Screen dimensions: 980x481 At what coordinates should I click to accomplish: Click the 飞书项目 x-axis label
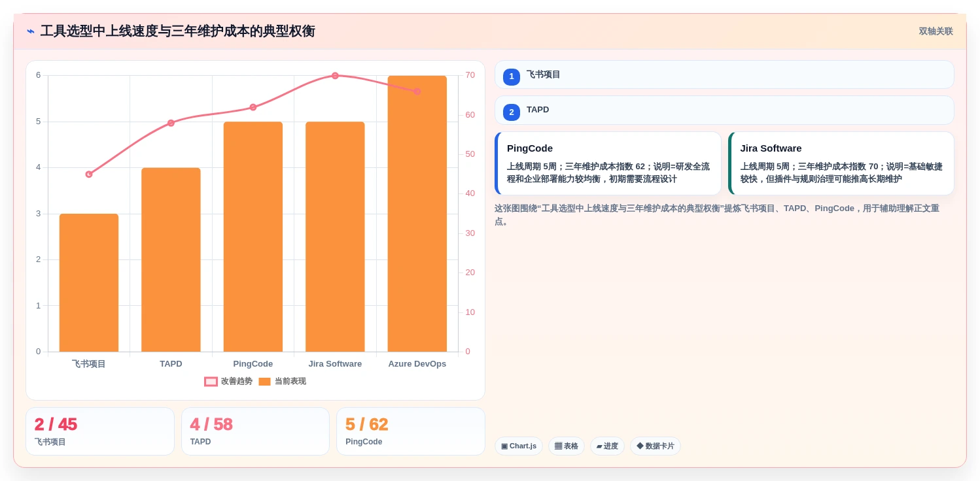(89, 364)
